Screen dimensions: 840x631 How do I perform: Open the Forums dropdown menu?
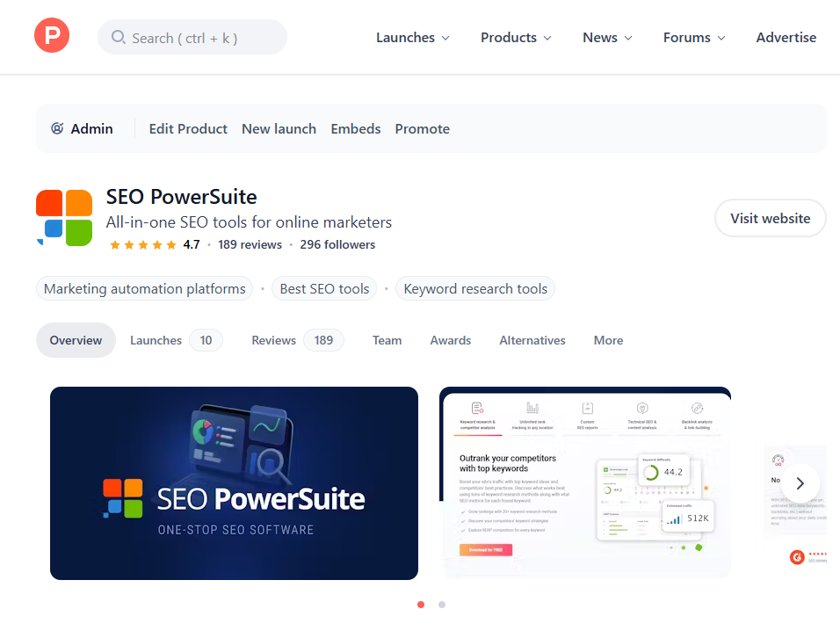click(x=694, y=38)
